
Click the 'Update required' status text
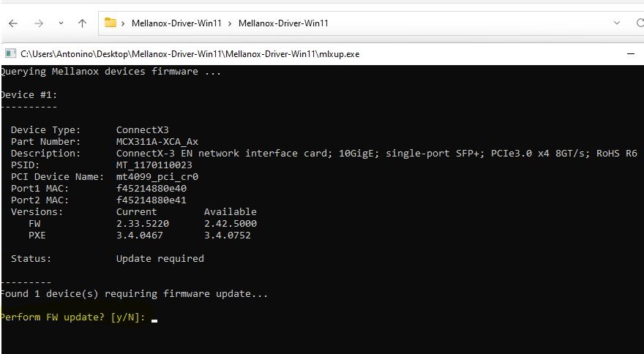160,259
